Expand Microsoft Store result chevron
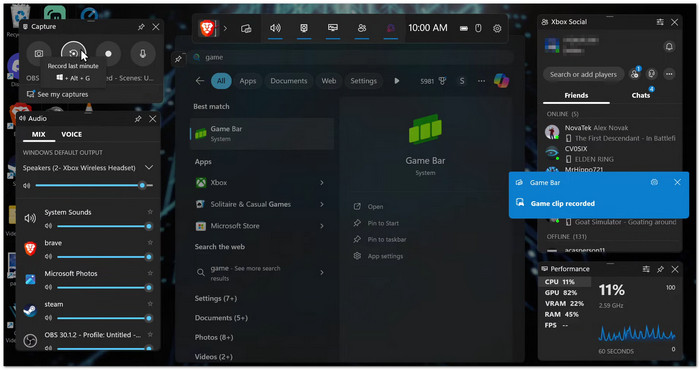The width and height of the screenshot is (700, 370). coord(322,226)
